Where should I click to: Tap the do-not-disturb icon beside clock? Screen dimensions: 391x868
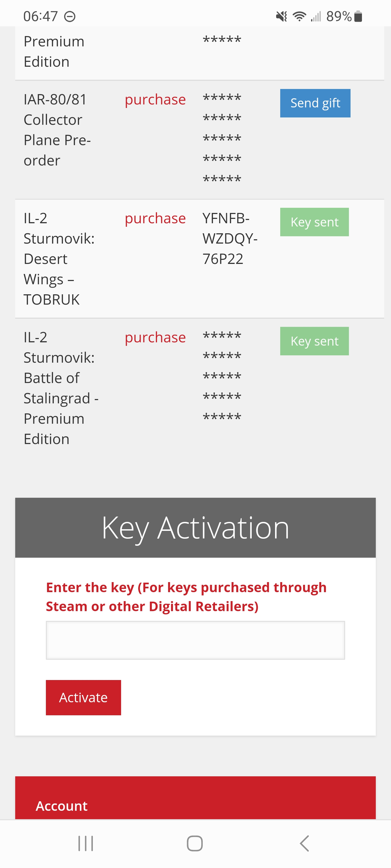[x=70, y=16]
